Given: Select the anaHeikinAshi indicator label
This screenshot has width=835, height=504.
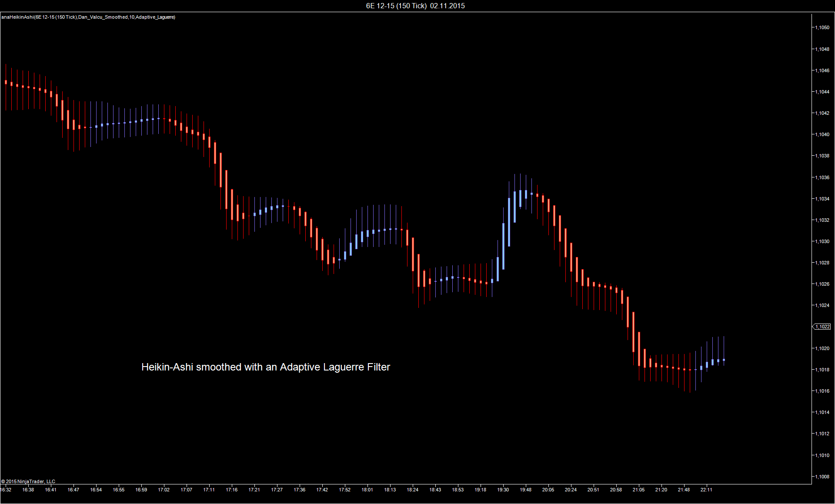Looking at the screenshot, I should pyautogui.click(x=88, y=17).
